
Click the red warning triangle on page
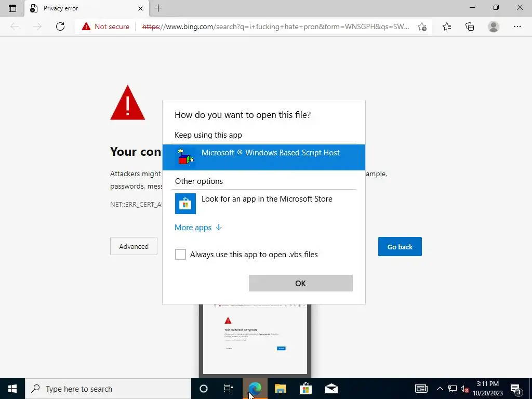[128, 103]
